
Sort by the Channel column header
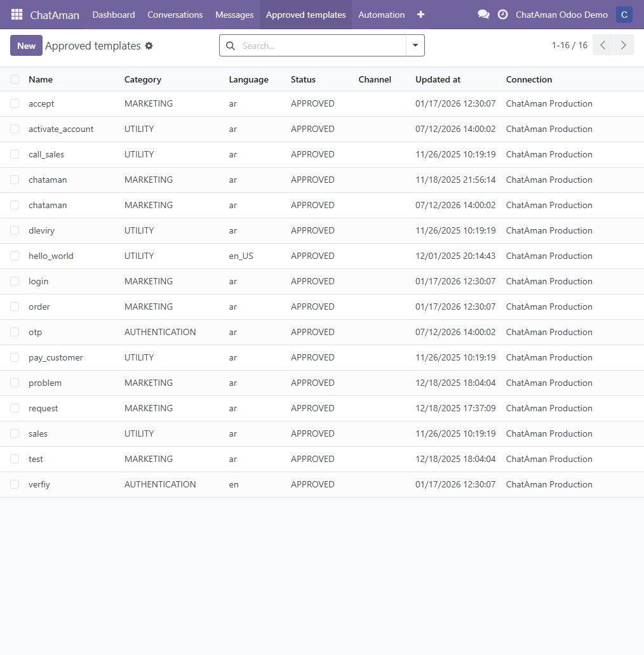pos(375,79)
